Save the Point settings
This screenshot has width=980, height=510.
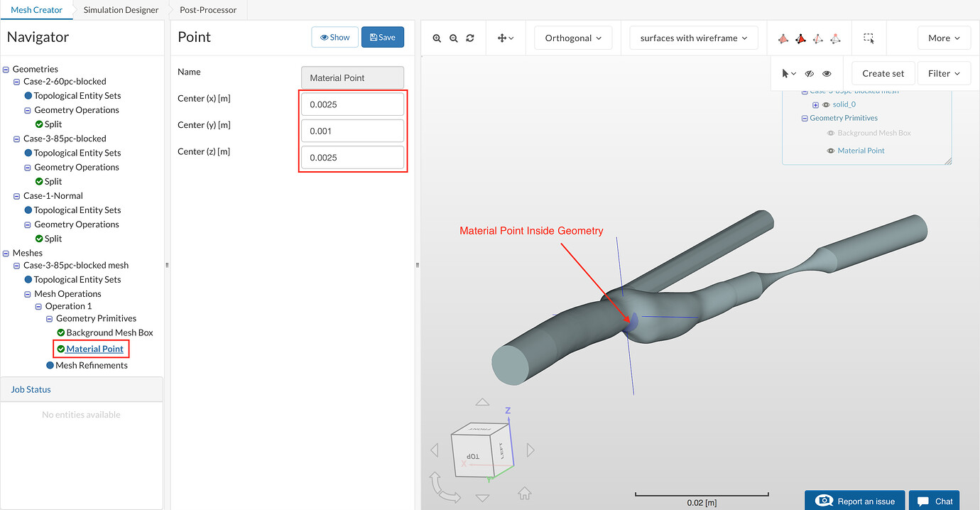pos(383,38)
